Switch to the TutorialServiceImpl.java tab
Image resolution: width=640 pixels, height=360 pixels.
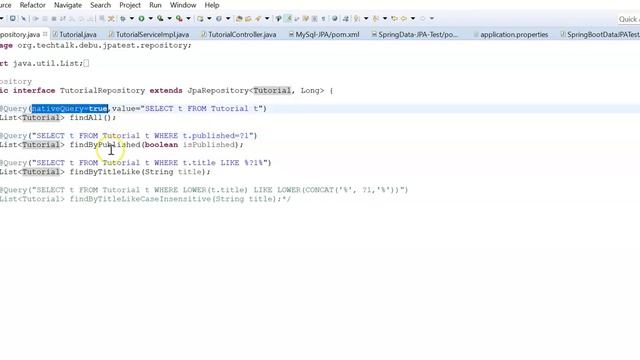149,35
